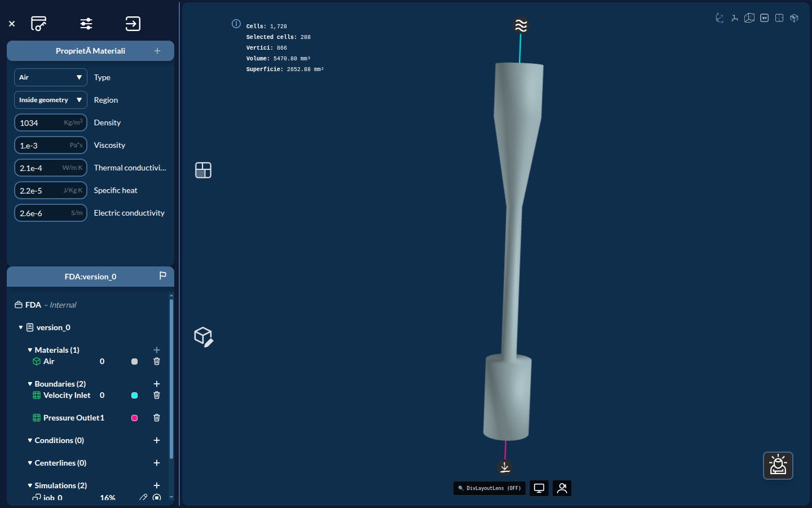Collapse the Boundaries (2) section
This screenshot has height=508, width=812.
coord(30,384)
